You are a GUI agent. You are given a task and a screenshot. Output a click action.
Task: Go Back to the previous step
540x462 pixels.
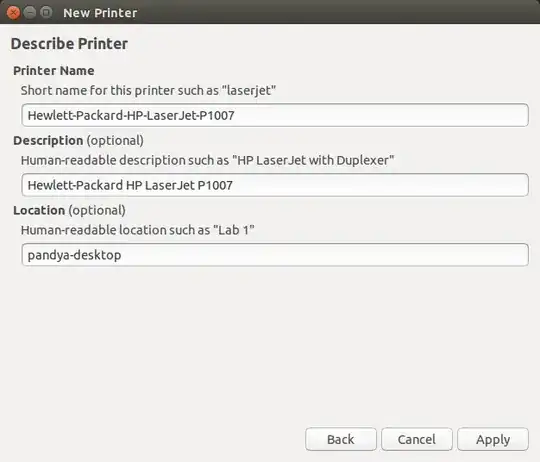pyautogui.click(x=341, y=439)
